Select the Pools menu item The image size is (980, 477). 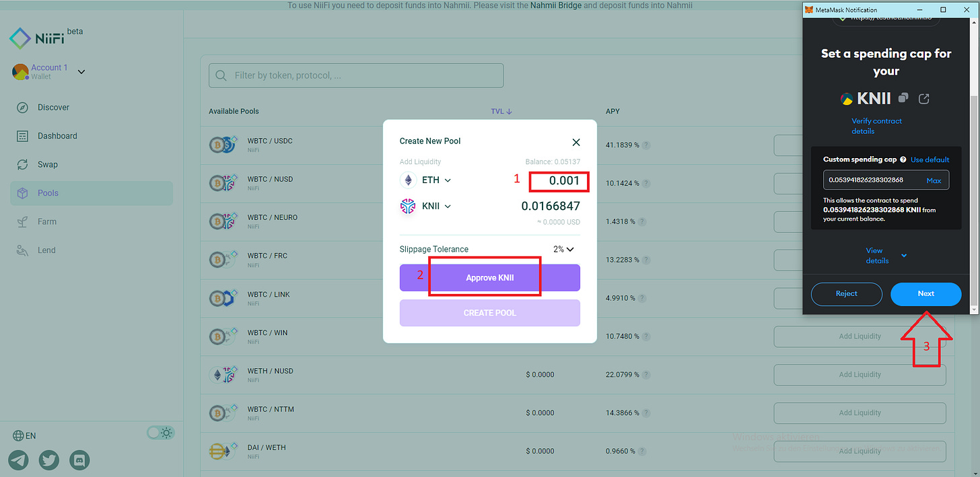tap(92, 193)
